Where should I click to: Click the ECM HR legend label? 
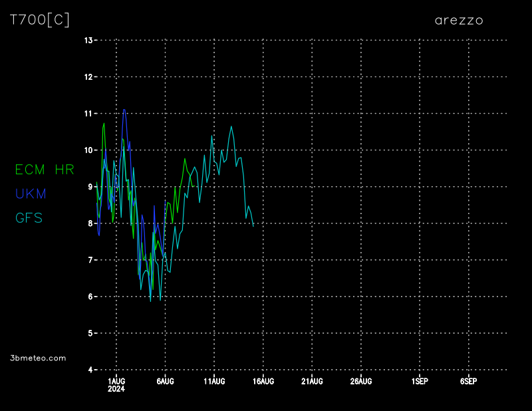[45, 170]
